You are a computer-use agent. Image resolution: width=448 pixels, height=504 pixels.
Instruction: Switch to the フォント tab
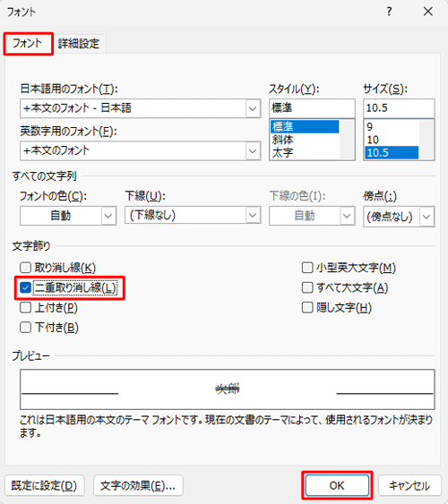coord(28,43)
